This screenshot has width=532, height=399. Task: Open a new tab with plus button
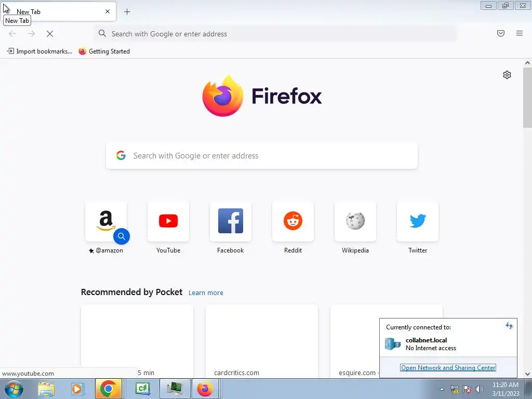click(x=127, y=12)
